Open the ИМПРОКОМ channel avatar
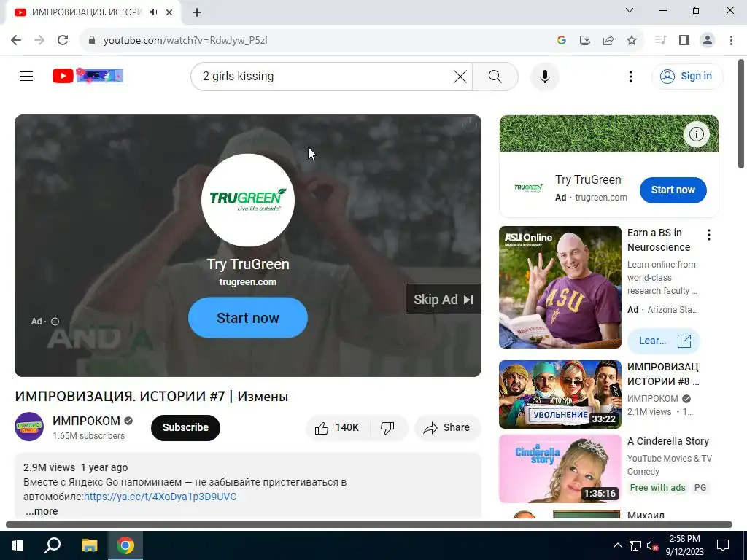747x560 pixels. [29, 427]
